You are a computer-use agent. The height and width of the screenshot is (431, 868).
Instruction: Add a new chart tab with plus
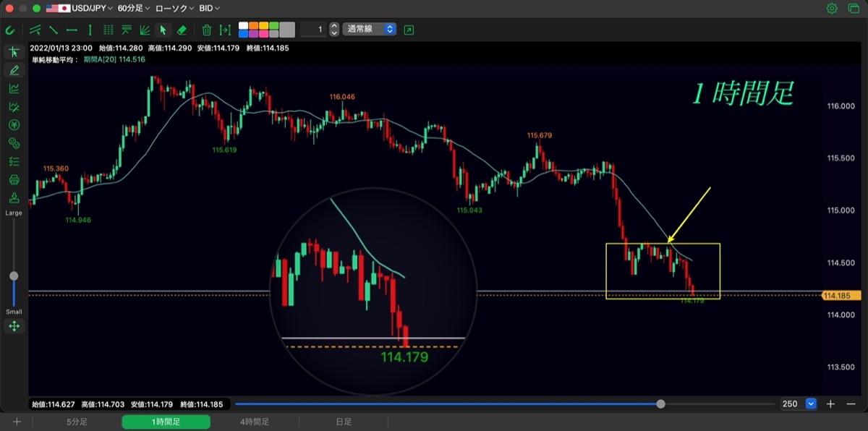click(x=17, y=422)
